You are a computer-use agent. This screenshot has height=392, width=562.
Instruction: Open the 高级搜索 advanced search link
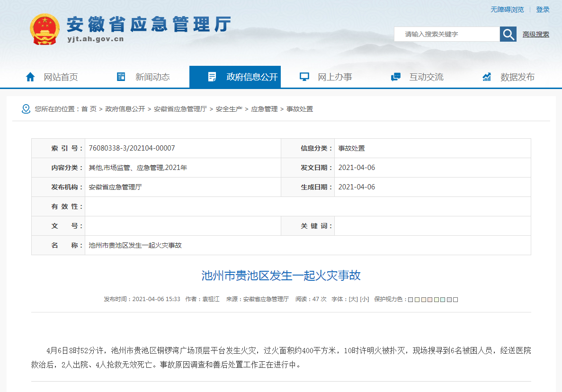pos(535,34)
